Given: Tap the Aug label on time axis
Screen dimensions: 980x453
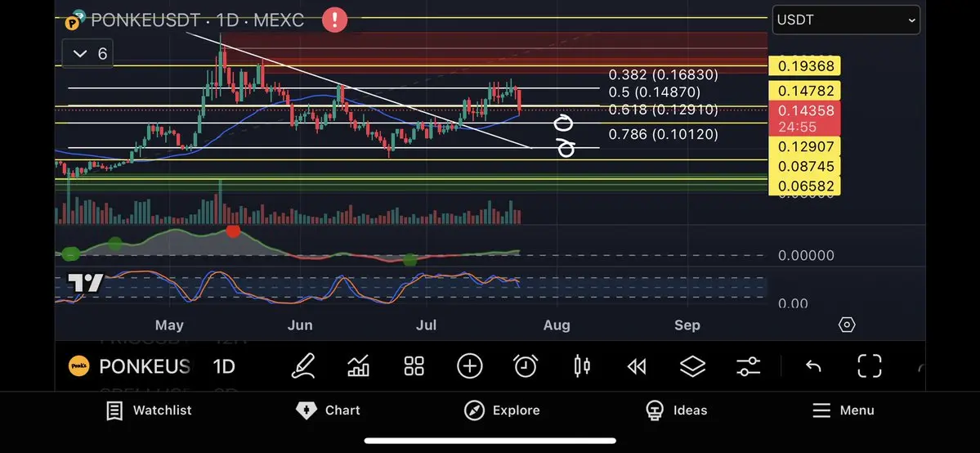Looking at the screenshot, I should pyautogui.click(x=557, y=325).
